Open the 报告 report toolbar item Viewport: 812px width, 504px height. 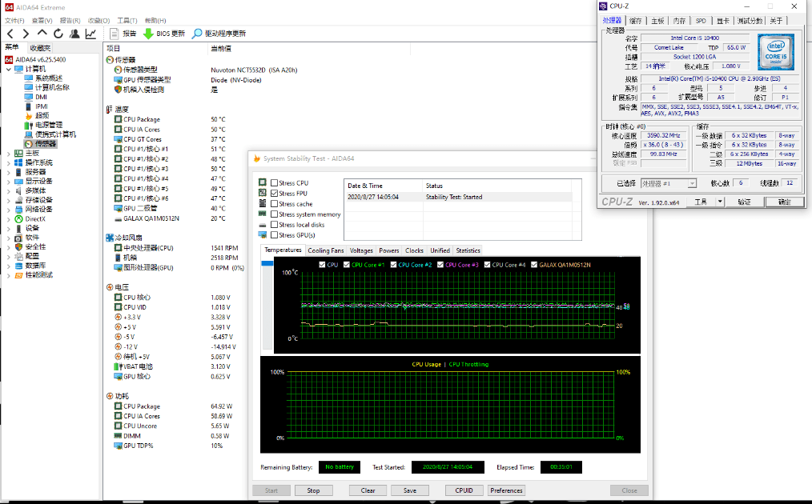[x=123, y=34]
